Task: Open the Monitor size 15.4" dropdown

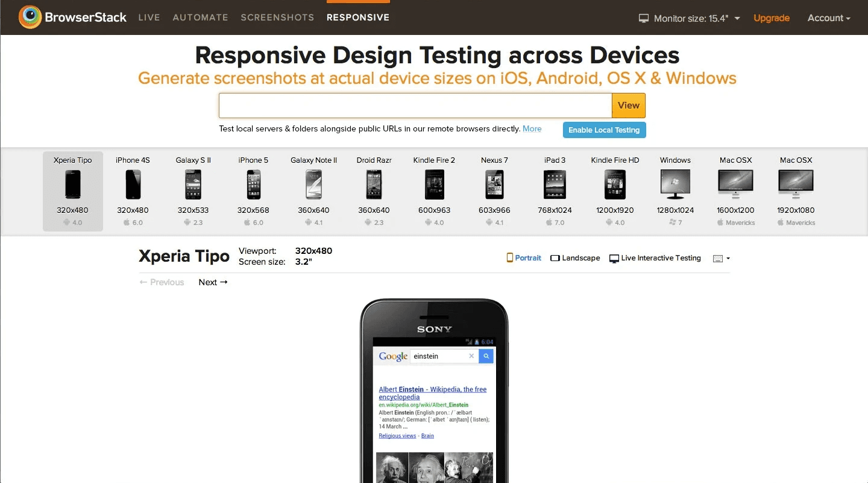Action: coord(690,19)
